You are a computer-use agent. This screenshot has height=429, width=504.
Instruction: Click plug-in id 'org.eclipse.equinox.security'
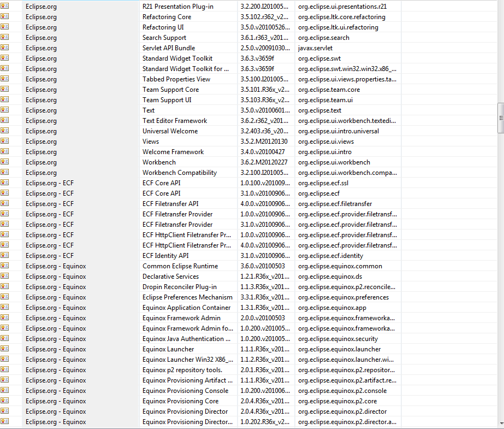(338, 339)
